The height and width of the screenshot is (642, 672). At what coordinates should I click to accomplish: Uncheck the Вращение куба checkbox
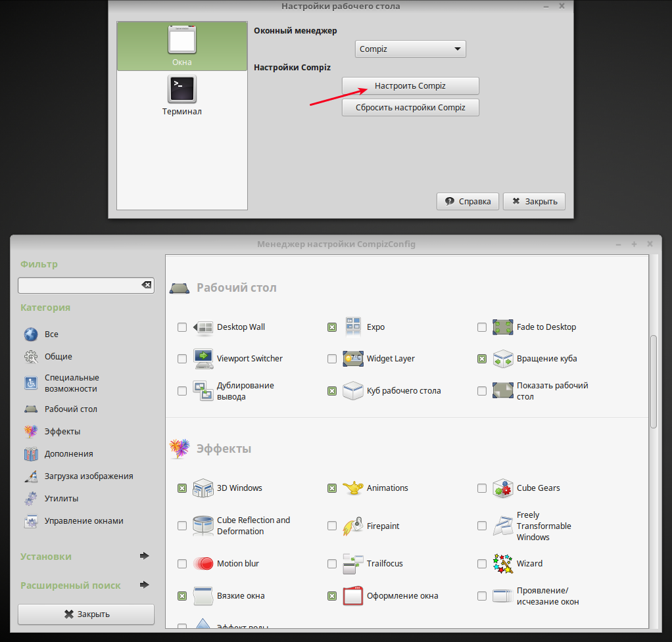(482, 359)
